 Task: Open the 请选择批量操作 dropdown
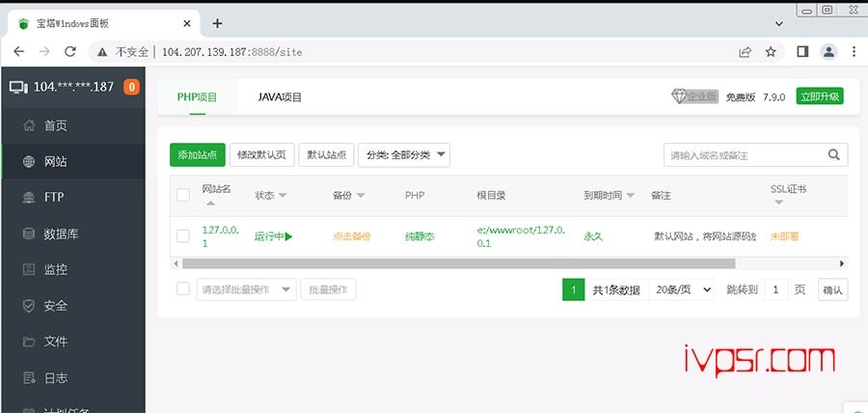[246, 289]
